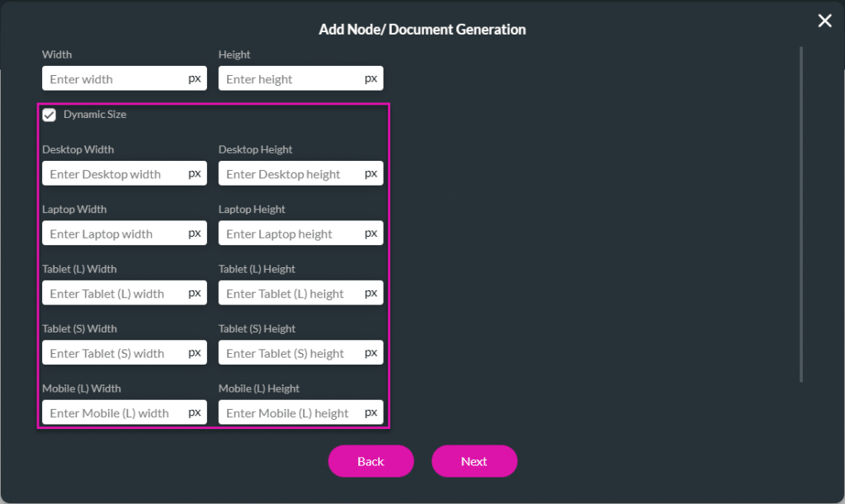This screenshot has width=845, height=504.
Task: Click the px unit in Desktop Width
Action: click(x=195, y=174)
